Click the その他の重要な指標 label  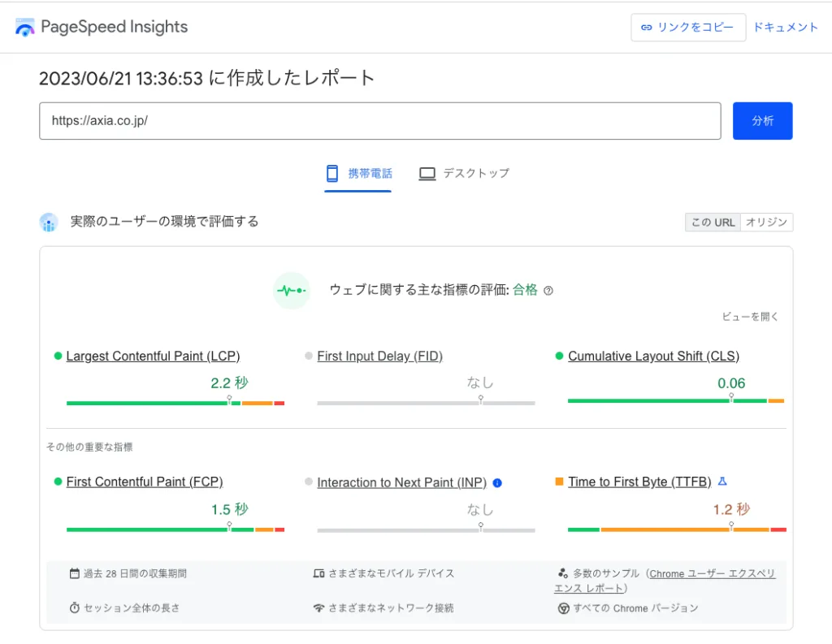pos(89,447)
